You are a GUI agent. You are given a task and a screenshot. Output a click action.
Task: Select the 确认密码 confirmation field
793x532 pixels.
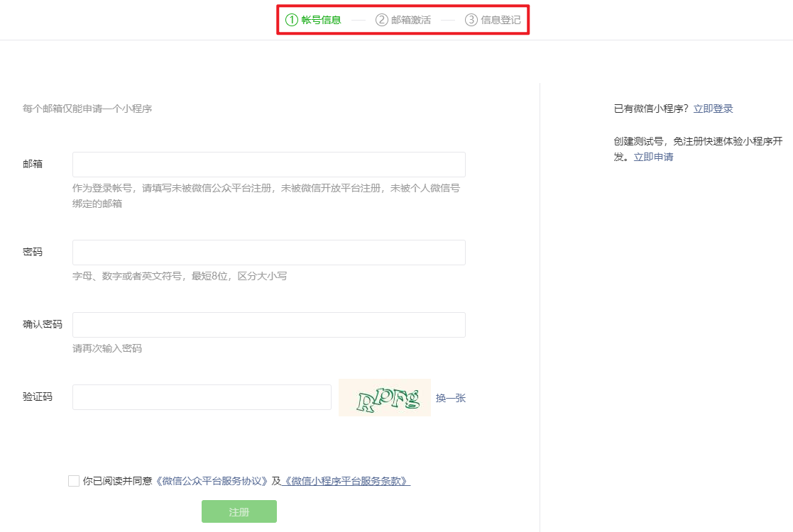268,324
